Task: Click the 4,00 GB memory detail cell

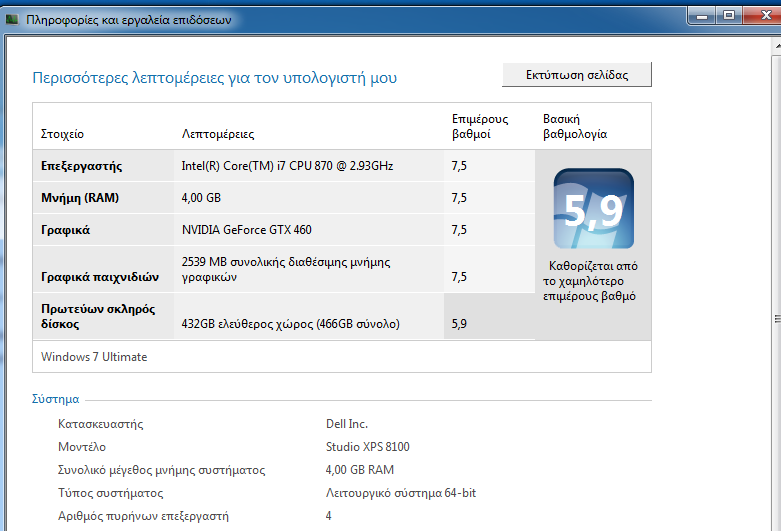Action: [201, 198]
